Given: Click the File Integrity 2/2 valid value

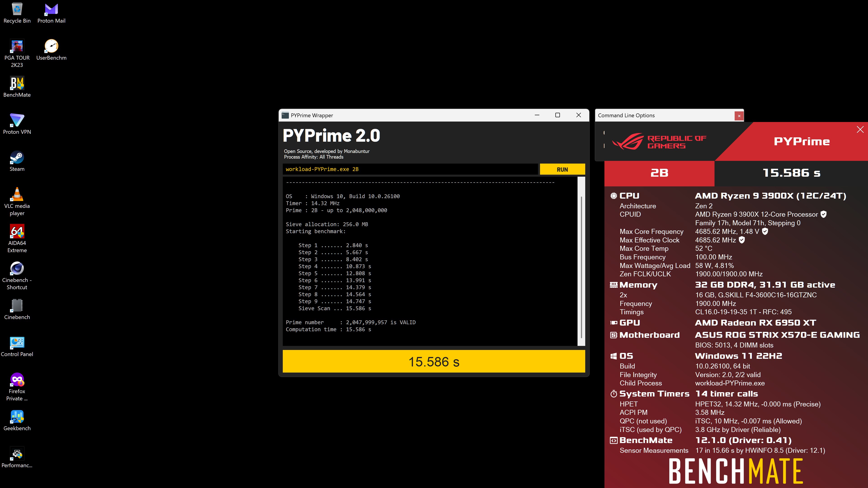Looking at the screenshot, I should point(728,375).
